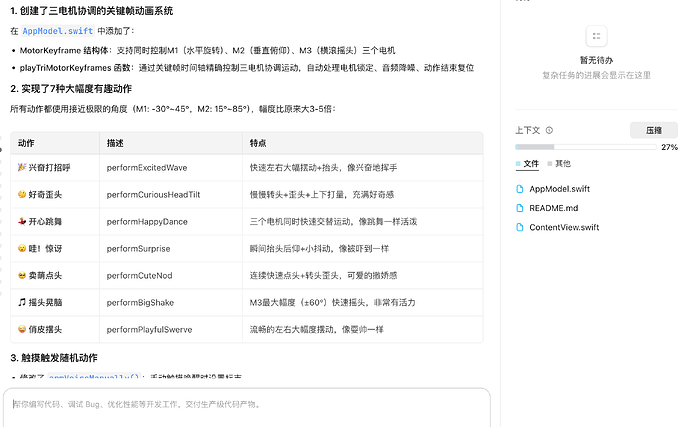
Task: Focus the chat prompt input field
Action: 246,409
